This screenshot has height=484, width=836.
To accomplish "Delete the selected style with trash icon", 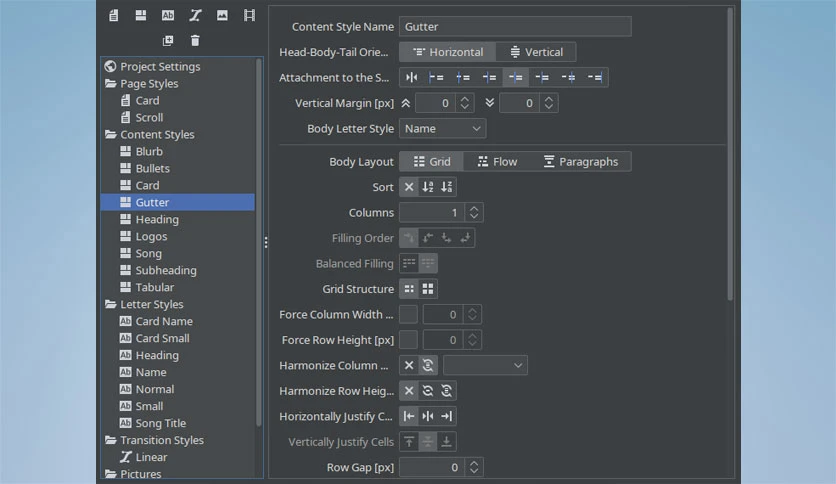I will (x=195, y=41).
